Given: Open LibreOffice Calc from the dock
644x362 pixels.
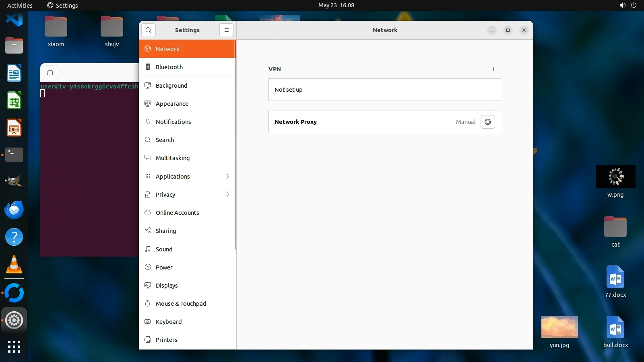Looking at the screenshot, I should point(14,101).
